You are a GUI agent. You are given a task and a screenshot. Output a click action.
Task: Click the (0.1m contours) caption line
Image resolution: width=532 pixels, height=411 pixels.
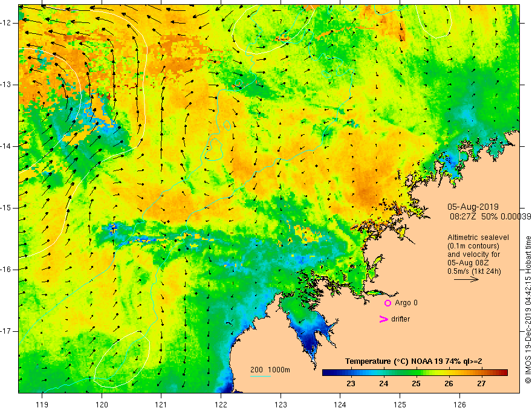click(x=473, y=246)
